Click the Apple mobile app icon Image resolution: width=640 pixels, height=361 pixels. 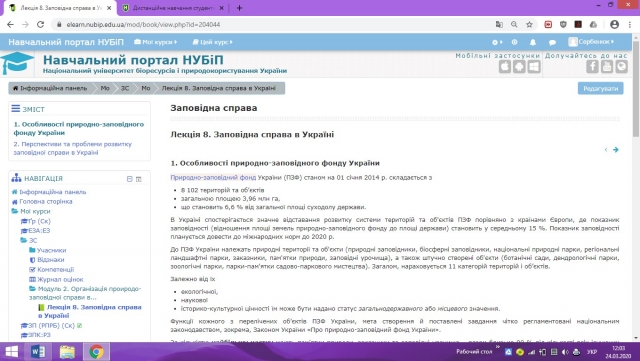point(505,67)
